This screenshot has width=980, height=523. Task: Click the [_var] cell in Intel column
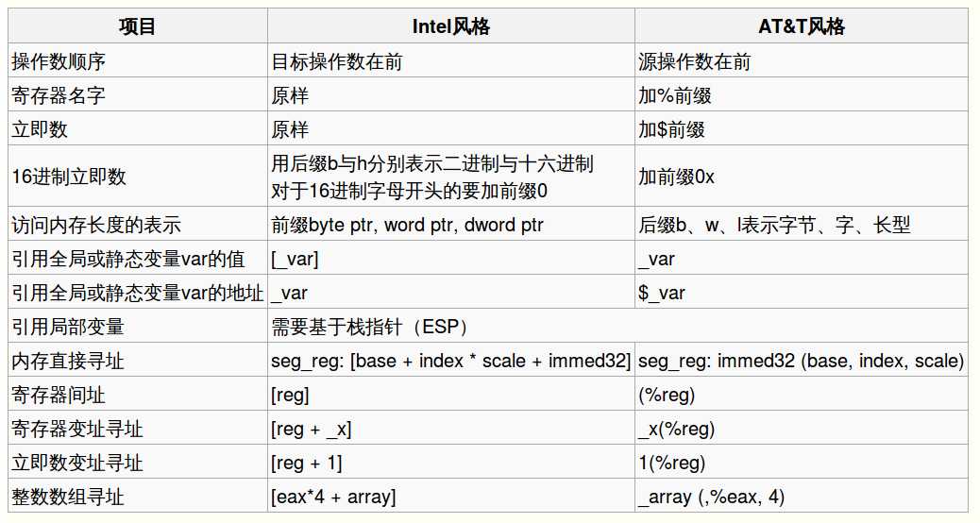tap(295, 259)
